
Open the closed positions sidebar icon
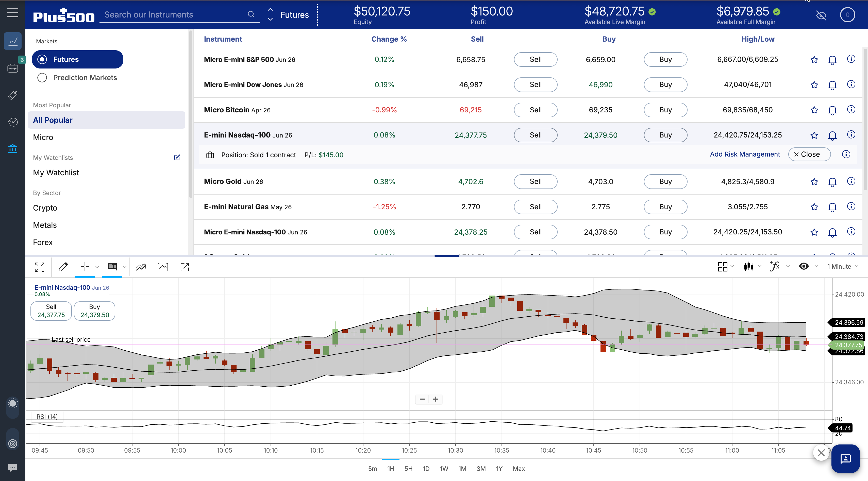point(12,122)
